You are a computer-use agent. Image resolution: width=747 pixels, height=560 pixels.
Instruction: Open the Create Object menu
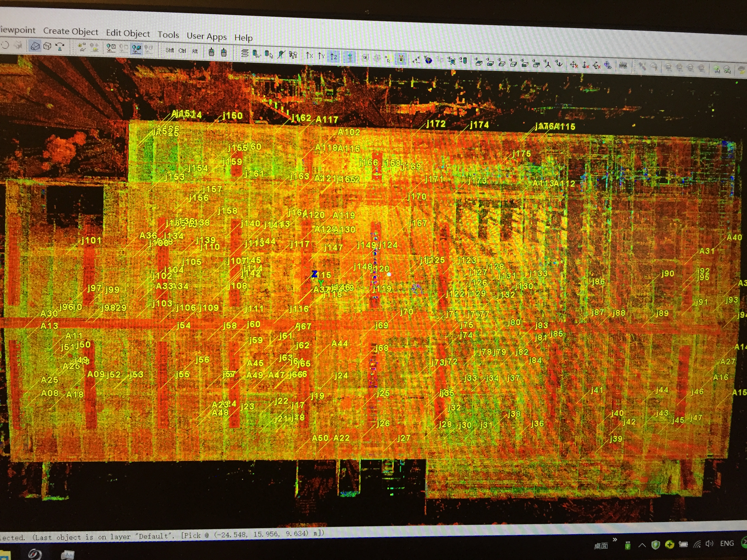70,31
